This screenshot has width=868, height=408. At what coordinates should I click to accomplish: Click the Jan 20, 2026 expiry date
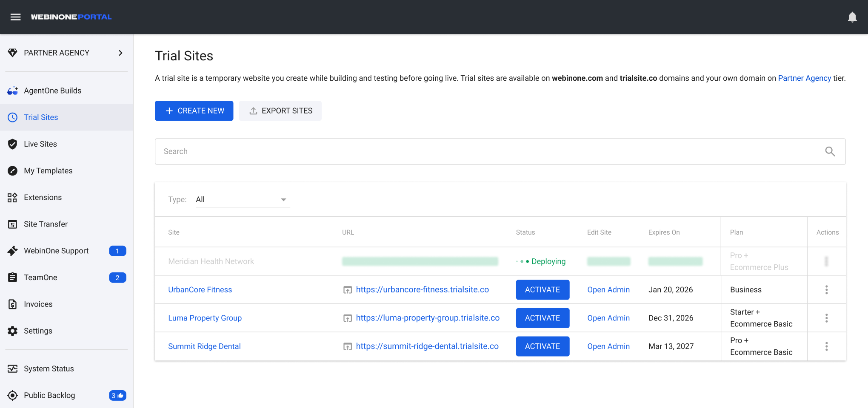click(671, 290)
